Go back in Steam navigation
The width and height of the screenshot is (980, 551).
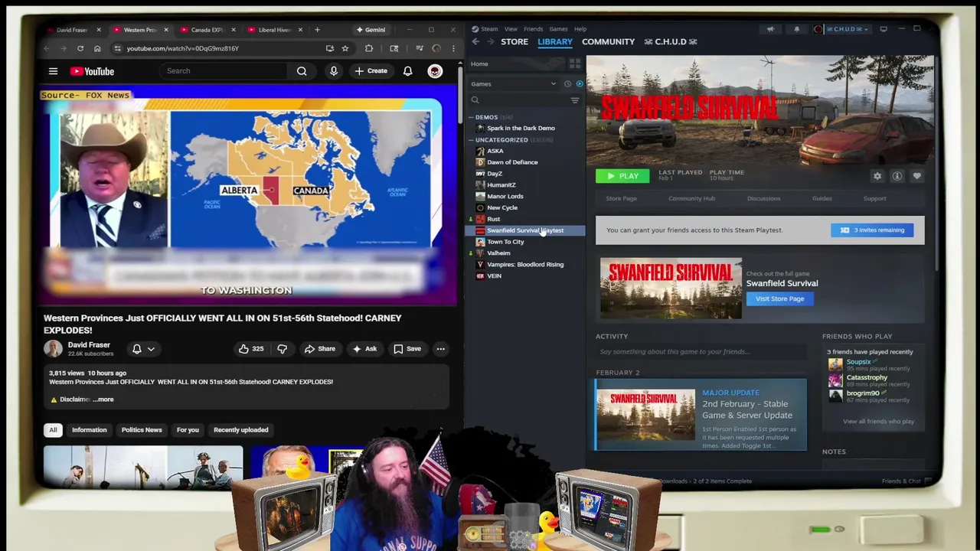click(475, 41)
